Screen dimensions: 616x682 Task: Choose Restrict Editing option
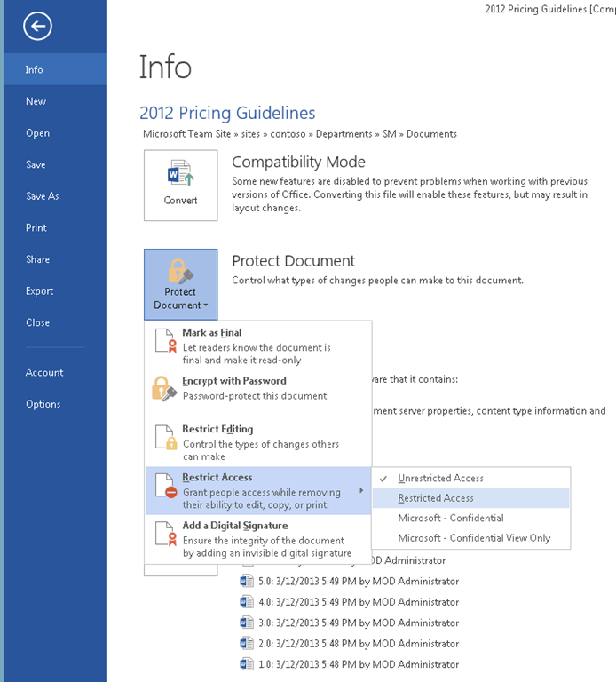click(x=258, y=442)
